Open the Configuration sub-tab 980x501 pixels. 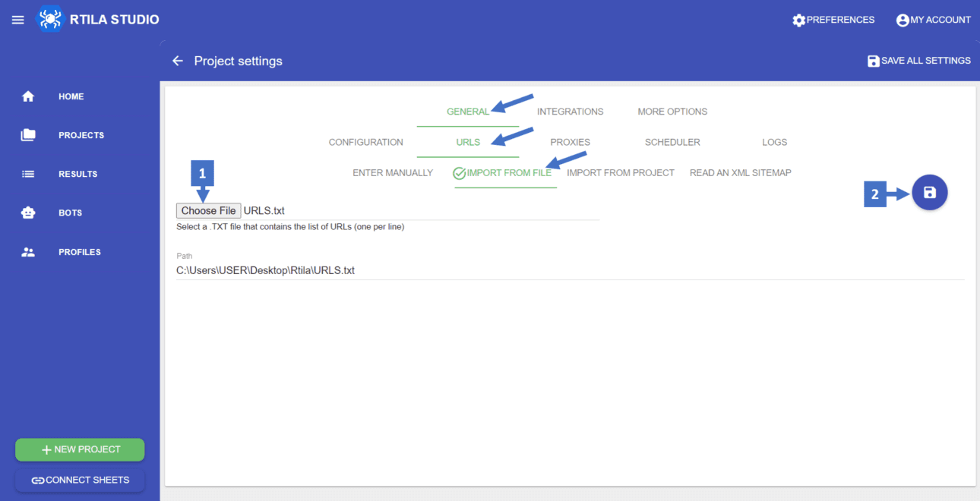(x=366, y=142)
